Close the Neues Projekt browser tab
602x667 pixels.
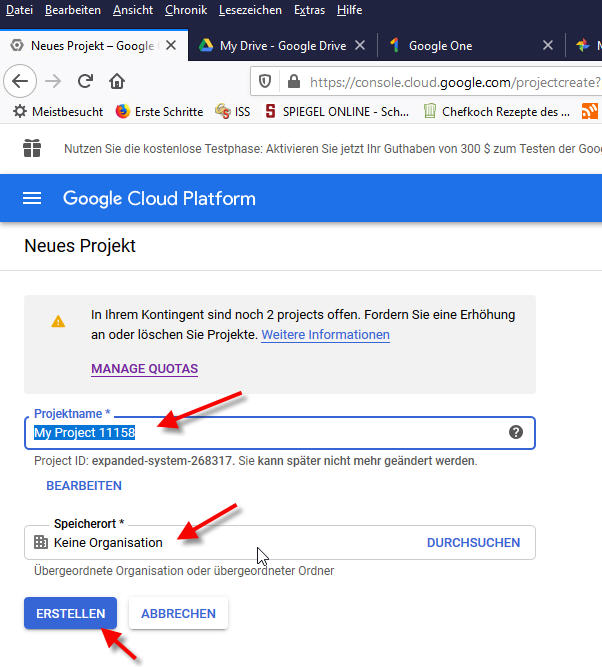click(171, 45)
